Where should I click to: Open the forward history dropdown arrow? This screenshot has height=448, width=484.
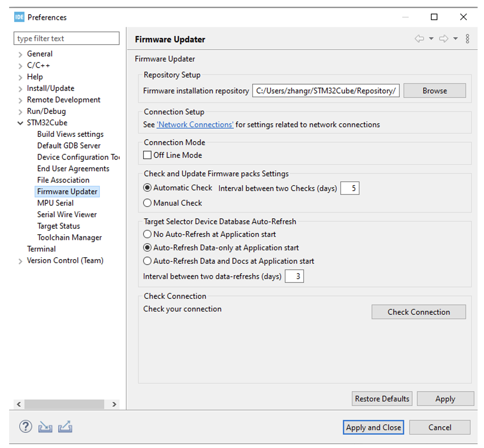coord(455,39)
